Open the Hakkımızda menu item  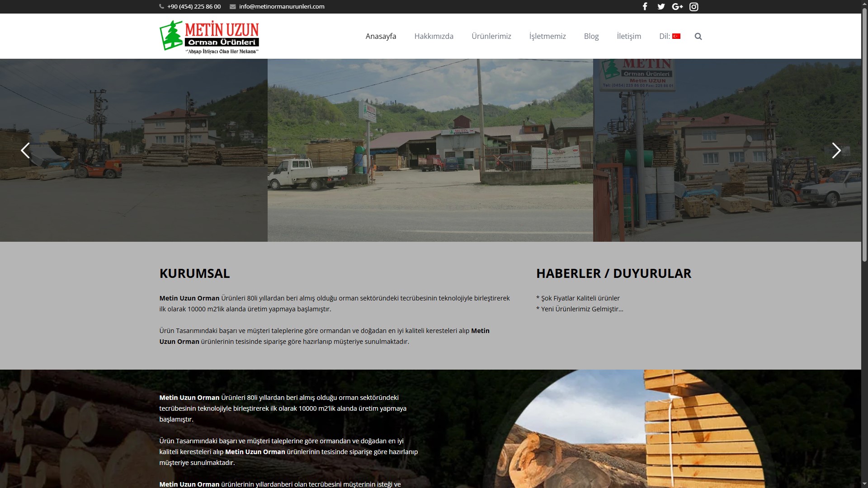tap(434, 36)
